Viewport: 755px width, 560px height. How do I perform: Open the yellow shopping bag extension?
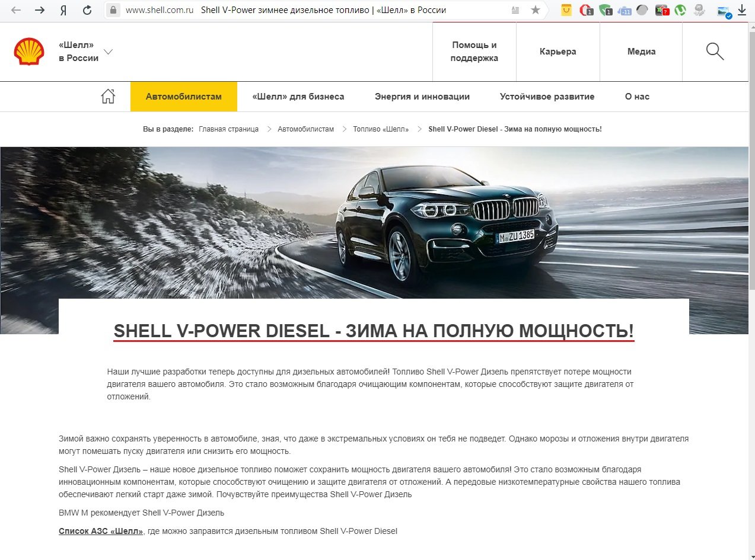[x=566, y=10]
